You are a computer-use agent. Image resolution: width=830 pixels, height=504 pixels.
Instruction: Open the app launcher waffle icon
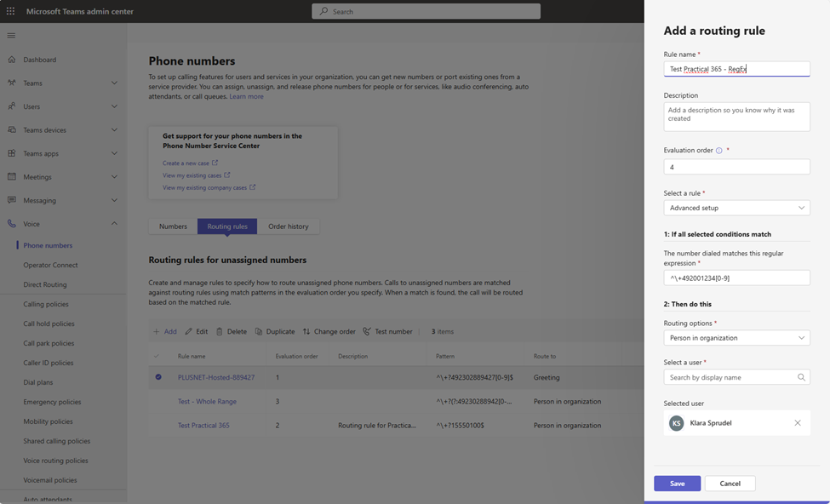10,11
